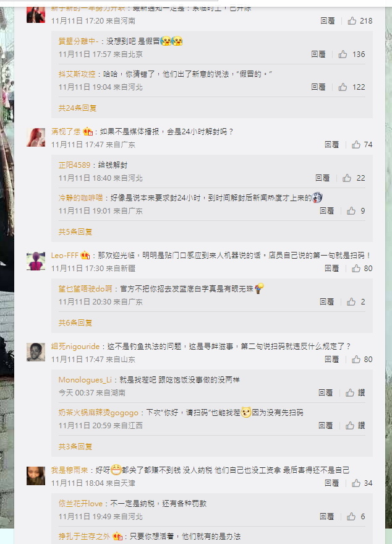Open the red-haired commenter's avatar
The image size is (392, 544).
pos(36,137)
